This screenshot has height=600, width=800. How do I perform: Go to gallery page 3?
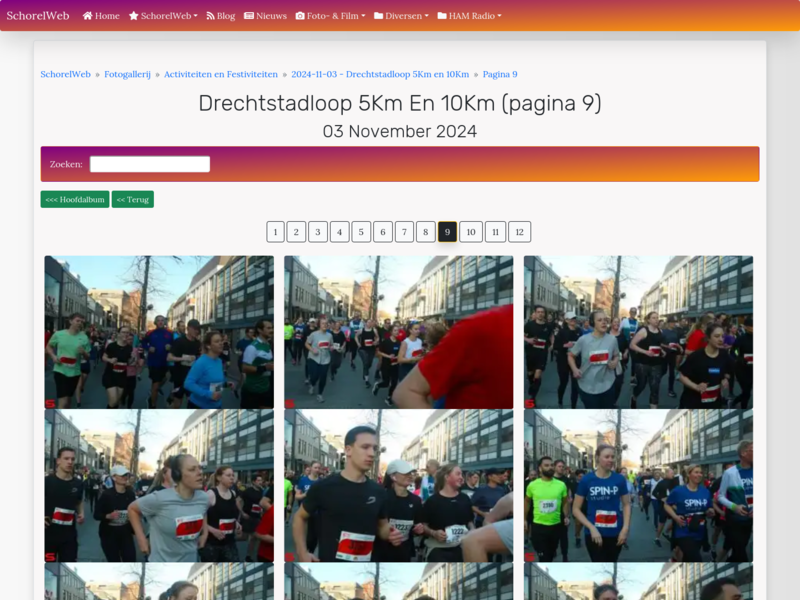318,232
